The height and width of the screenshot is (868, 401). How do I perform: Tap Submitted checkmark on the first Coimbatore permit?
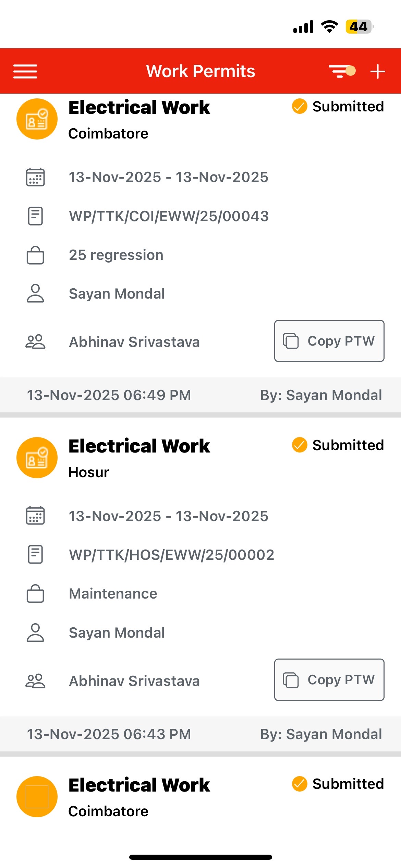pos(300,106)
